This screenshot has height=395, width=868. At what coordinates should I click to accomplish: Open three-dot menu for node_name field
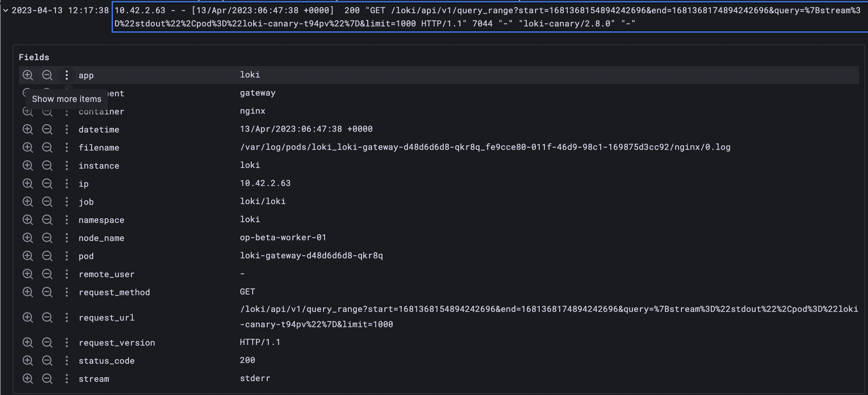pyautogui.click(x=67, y=238)
